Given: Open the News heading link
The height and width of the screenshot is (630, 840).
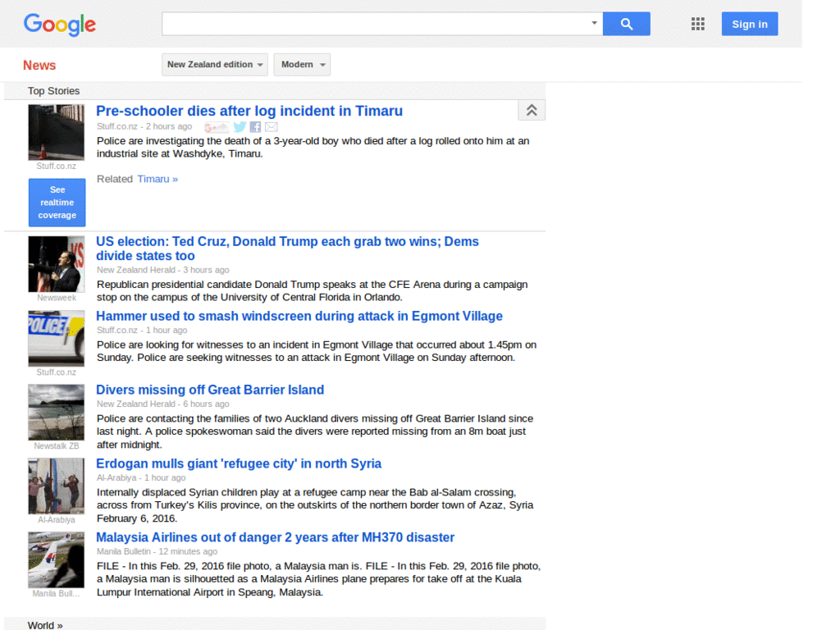Looking at the screenshot, I should [x=39, y=66].
